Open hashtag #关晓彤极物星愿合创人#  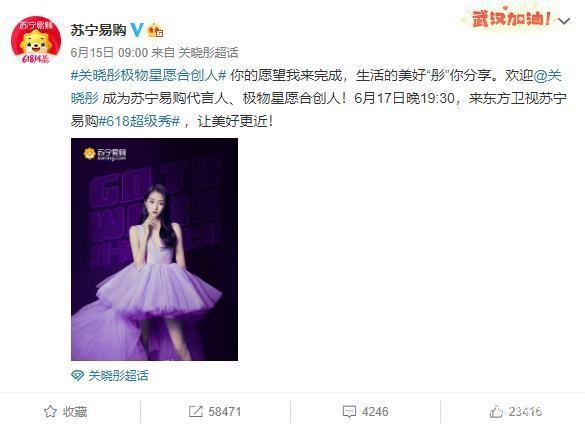(x=148, y=75)
